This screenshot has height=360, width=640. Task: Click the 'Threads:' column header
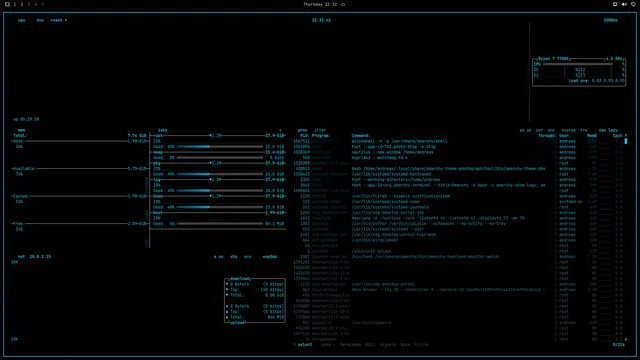point(547,136)
